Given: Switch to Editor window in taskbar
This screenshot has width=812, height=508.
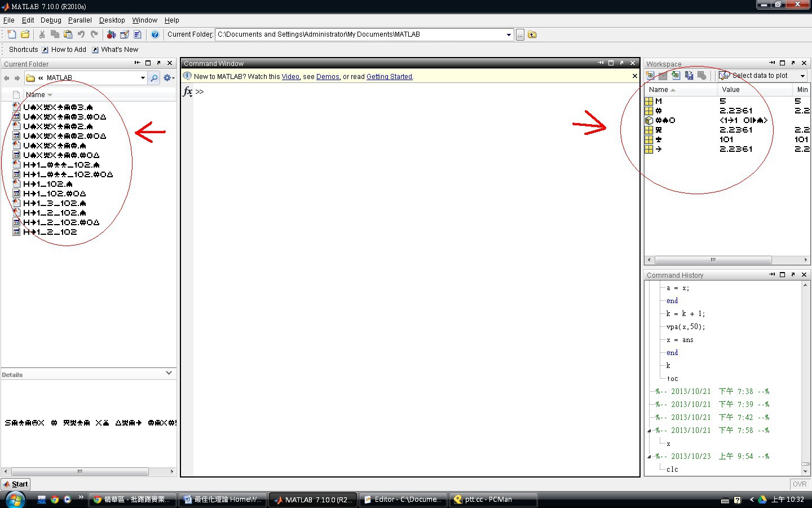Looking at the screenshot, I should pos(403,500).
